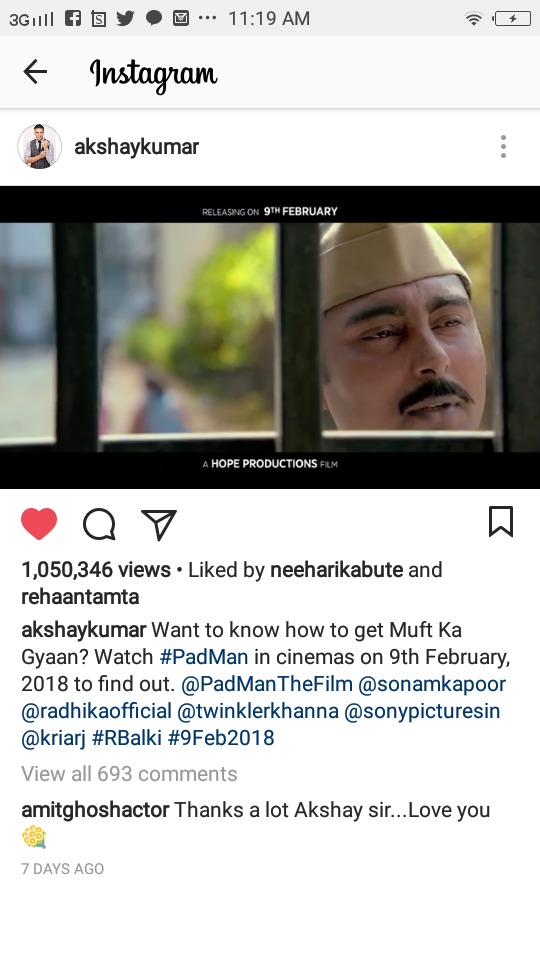Tap the back arrow icon
The height and width of the screenshot is (960, 540).
click(x=35, y=72)
